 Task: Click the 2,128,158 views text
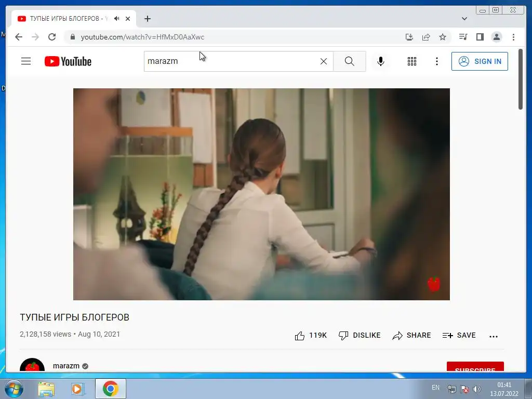[x=46, y=334]
